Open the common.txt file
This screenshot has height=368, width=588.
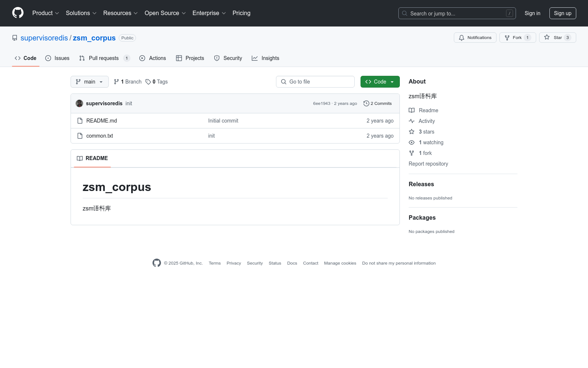pos(100,136)
